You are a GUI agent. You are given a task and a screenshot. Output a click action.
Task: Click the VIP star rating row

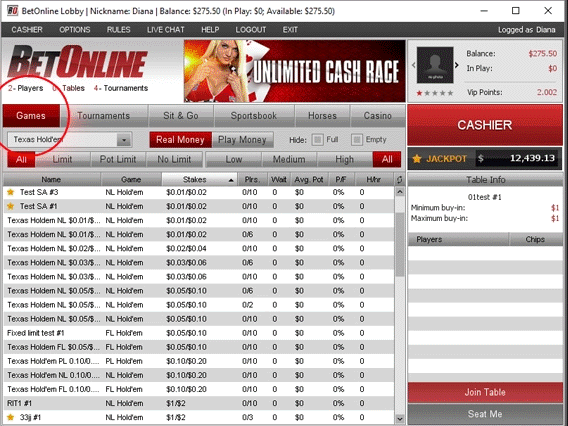tap(435, 93)
